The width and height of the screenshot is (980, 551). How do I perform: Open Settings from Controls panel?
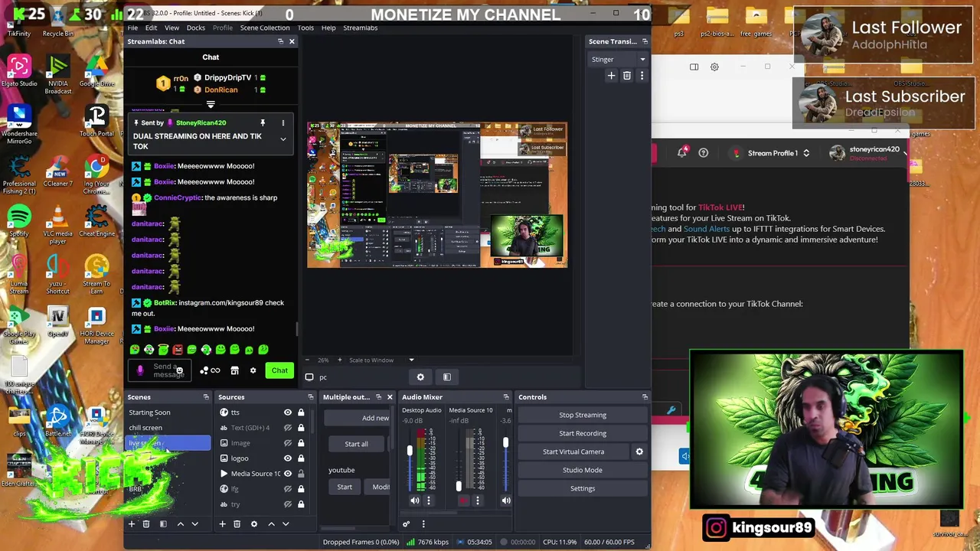click(x=583, y=488)
